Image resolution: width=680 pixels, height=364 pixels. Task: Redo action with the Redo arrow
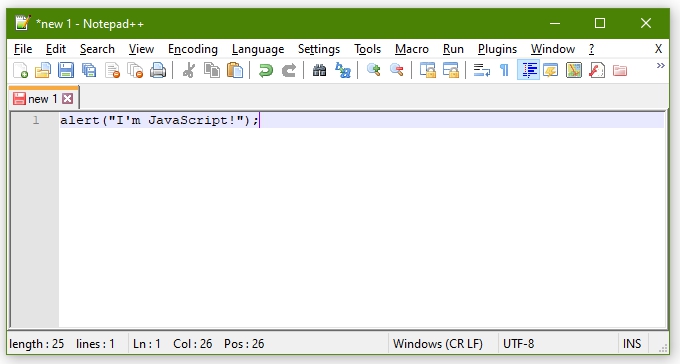click(289, 70)
